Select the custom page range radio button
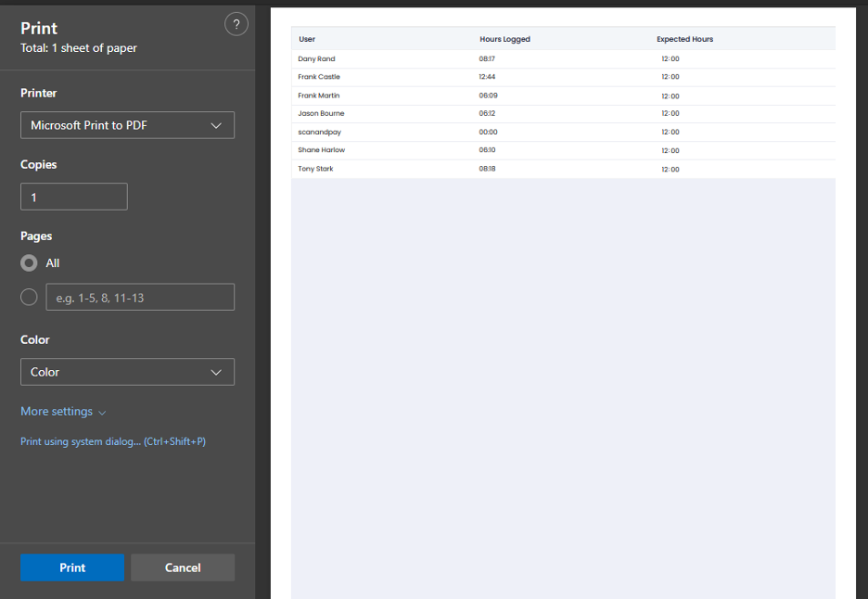Image resolution: width=868 pixels, height=599 pixels. (x=29, y=297)
